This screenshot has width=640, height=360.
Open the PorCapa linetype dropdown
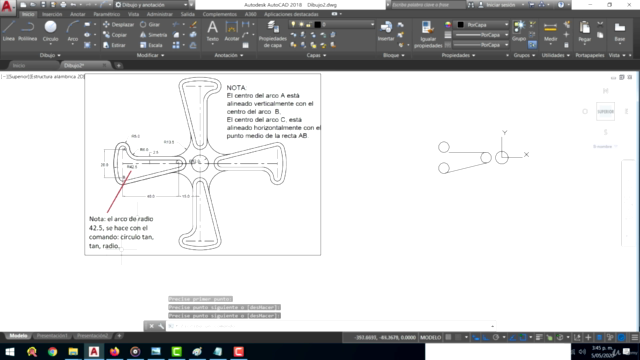pyautogui.click(x=482, y=45)
